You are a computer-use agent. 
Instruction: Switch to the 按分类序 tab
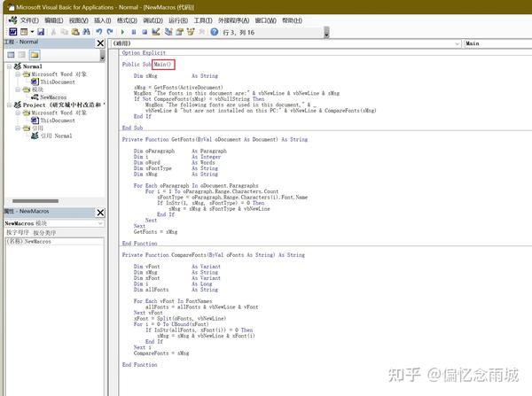pyautogui.click(x=44, y=233)
